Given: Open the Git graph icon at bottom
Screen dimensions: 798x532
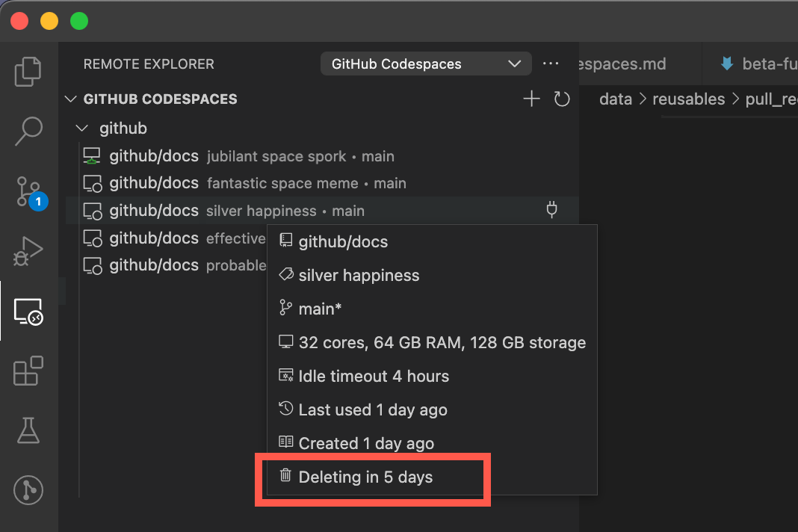Looking at the screenshot, I should 28,489.
